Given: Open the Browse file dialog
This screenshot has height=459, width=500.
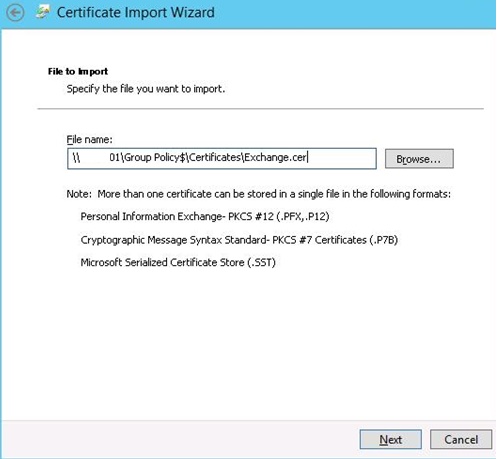Looking at the screenshot, I should (x=419, y=159).
